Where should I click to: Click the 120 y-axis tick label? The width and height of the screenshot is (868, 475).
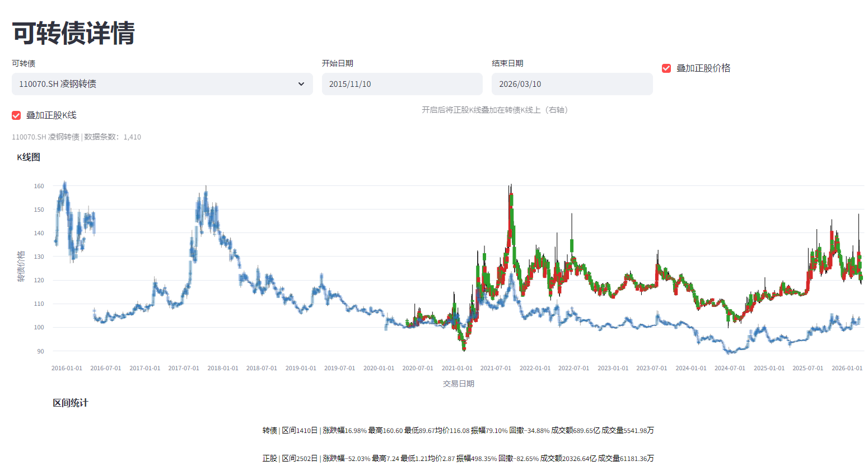tap(39, 280)
